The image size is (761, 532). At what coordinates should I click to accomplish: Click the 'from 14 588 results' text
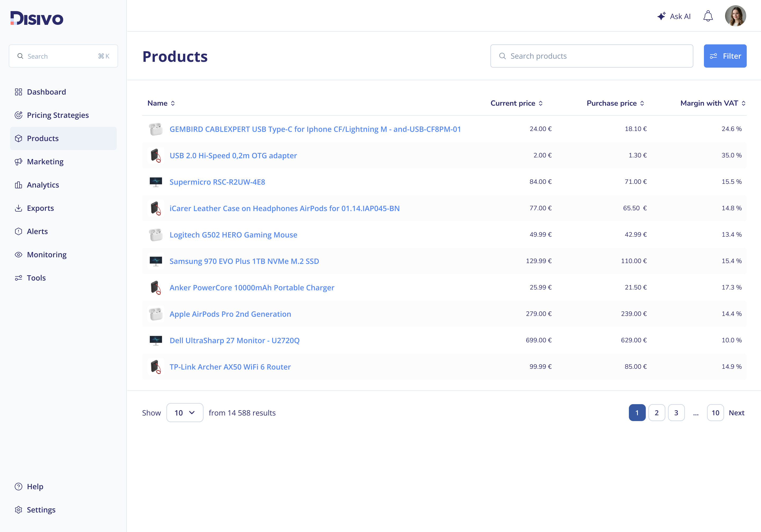point(242,413)
